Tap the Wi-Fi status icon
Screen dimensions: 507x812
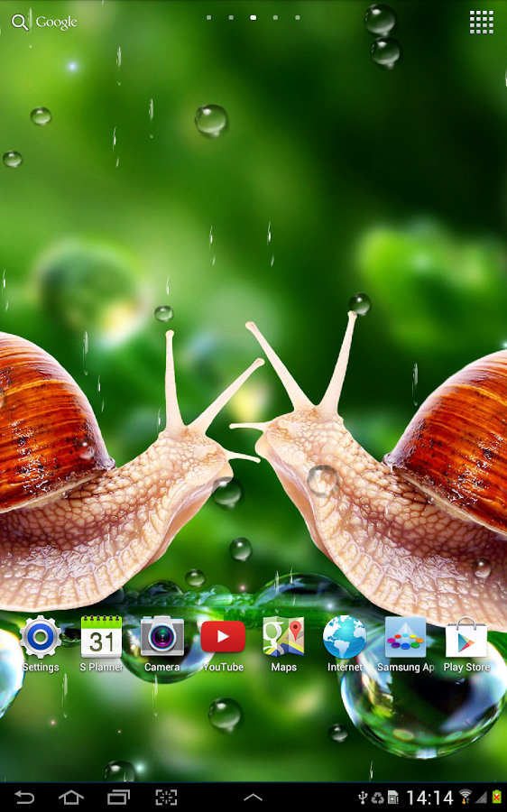[466, 797]
